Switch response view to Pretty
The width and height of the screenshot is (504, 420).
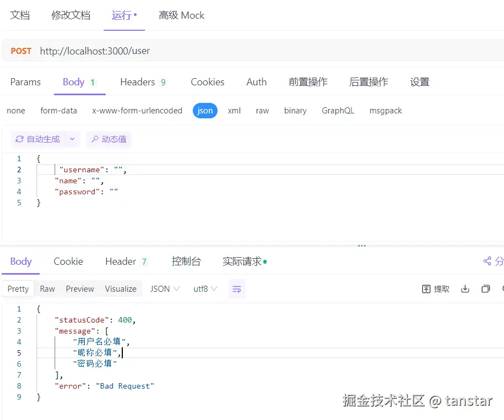[x=18, y=288]
